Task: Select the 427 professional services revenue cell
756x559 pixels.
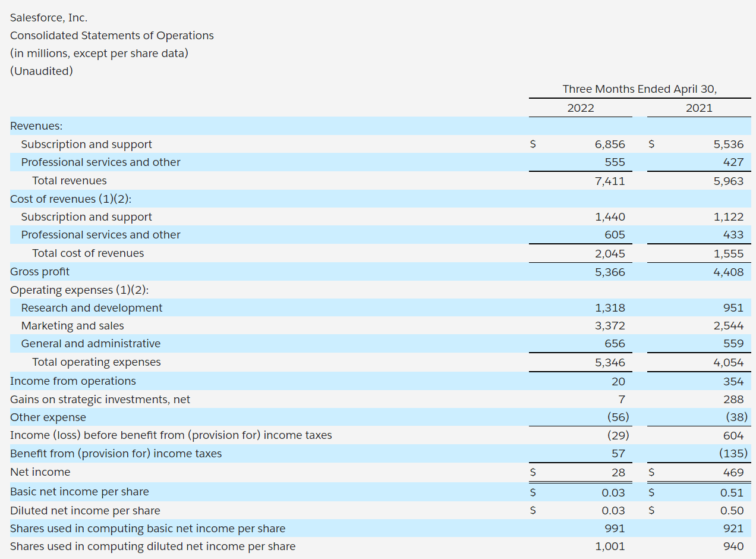Action: coord(733,162)
